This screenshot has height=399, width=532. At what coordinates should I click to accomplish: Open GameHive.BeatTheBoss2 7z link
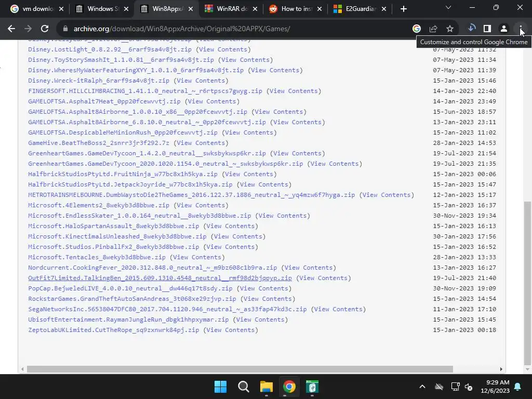click(x=99, y=143)
